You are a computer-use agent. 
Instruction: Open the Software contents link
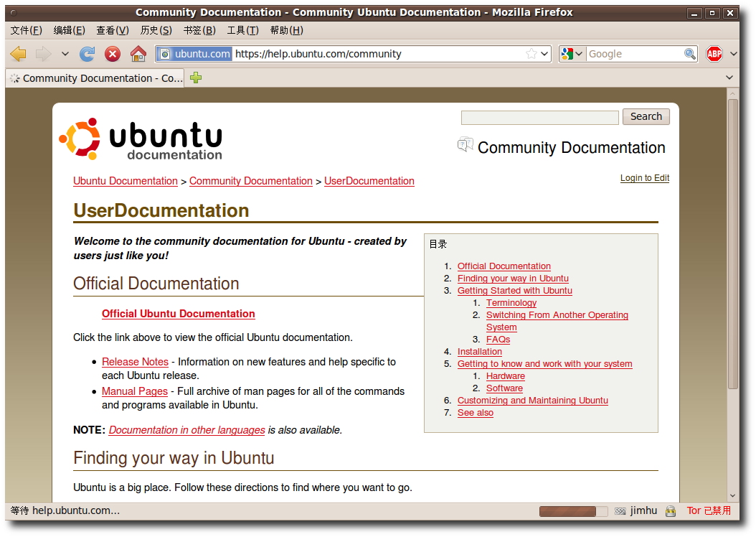click(504, 388)
